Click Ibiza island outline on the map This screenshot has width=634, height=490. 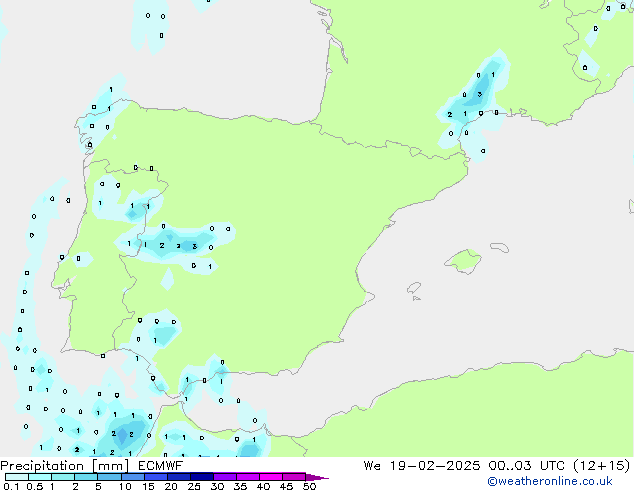click(x=414, y=288)
